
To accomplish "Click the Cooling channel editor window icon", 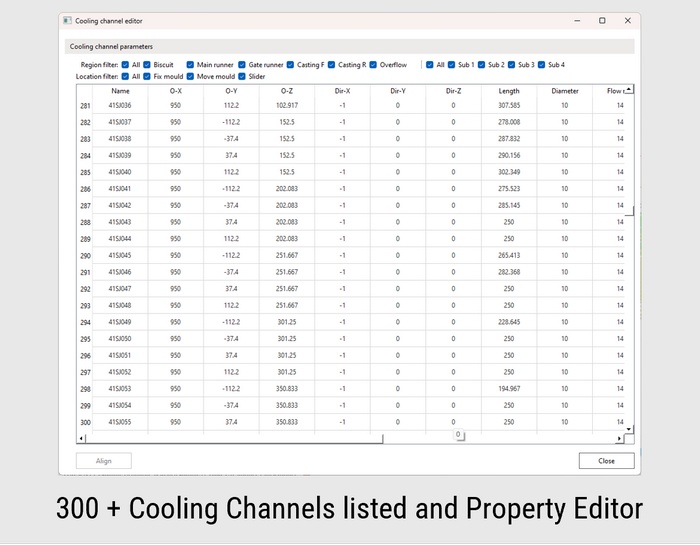I will [x=67, y=21].
